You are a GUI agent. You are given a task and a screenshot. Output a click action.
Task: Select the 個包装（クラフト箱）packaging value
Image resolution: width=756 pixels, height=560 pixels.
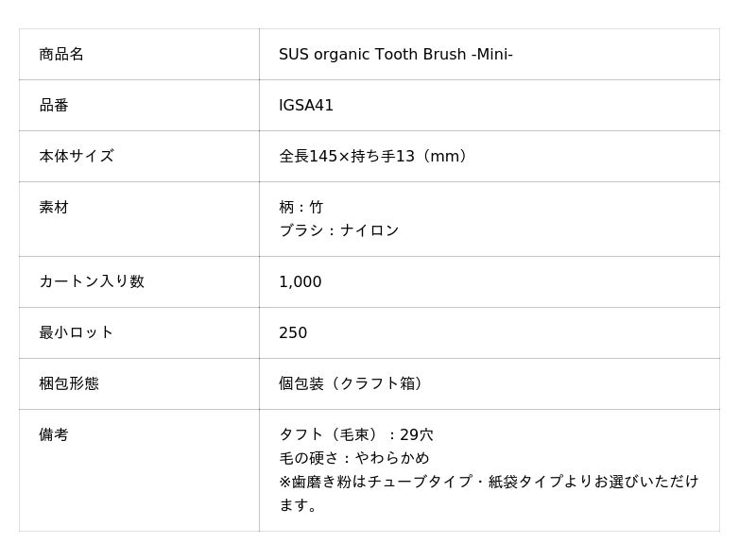pyautogui.click(x=353, y=384)
